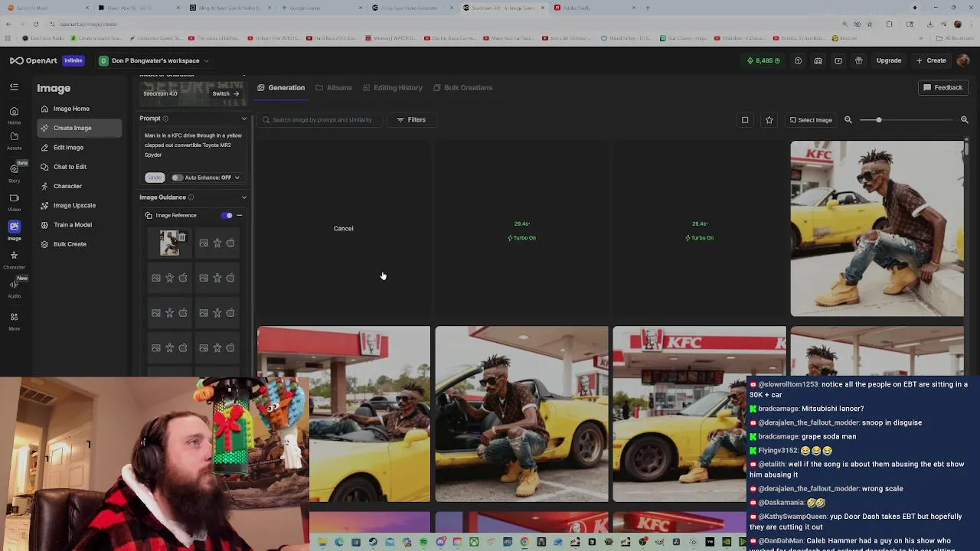Click the Select Image button
Viewport: 980px width, 551px height.
pyautogui.click(x=811, y=119)
